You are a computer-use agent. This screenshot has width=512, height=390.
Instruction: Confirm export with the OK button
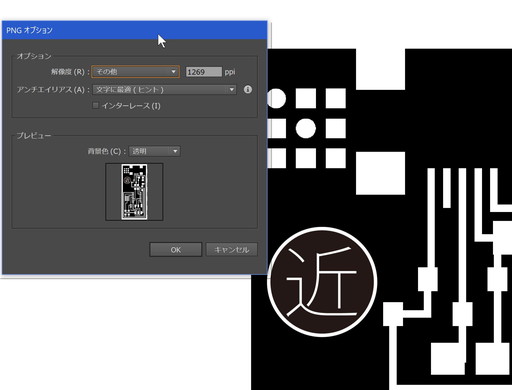click(x=176, y=249)
